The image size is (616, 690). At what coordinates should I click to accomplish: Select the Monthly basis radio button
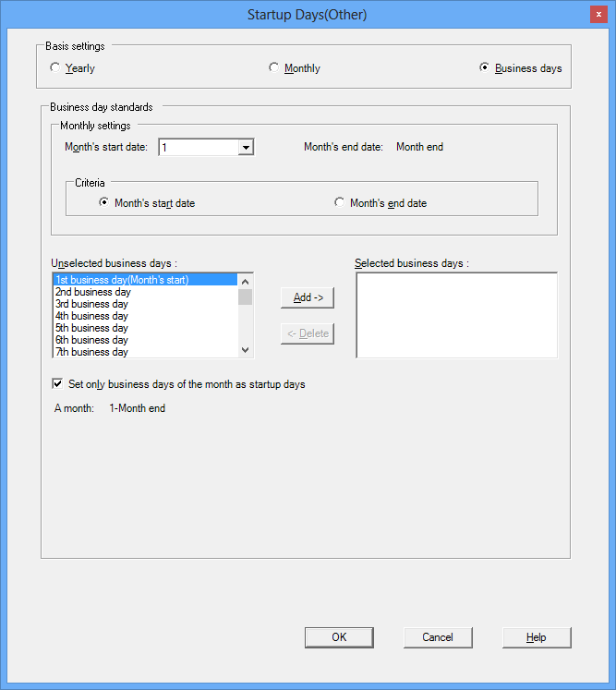pos(273,67)
